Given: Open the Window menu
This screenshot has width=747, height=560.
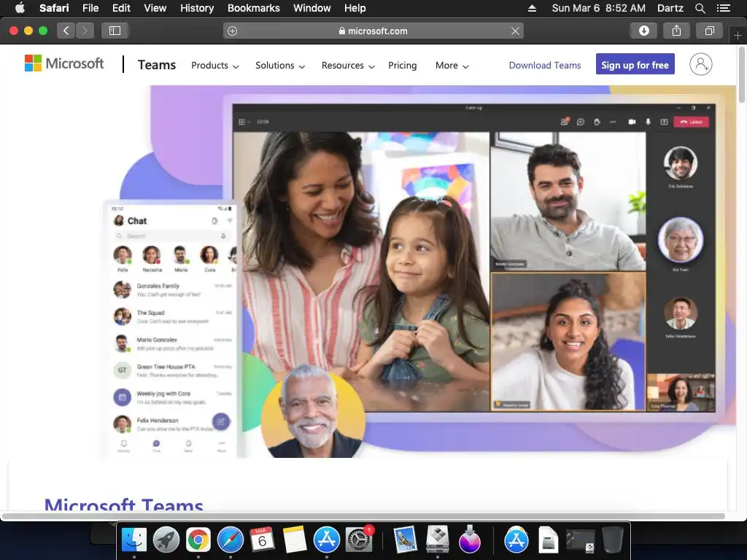Looking at the screenshot, I should [312, 8].
